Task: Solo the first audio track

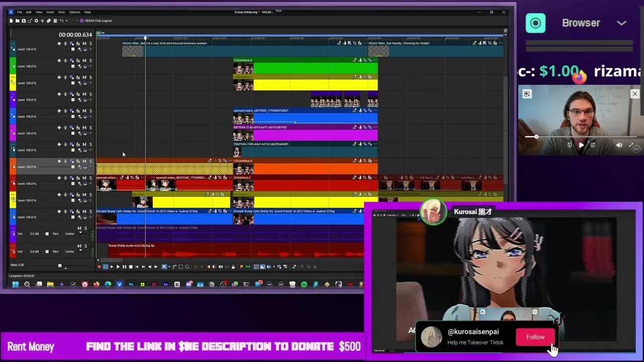Action: pos(86,228)
